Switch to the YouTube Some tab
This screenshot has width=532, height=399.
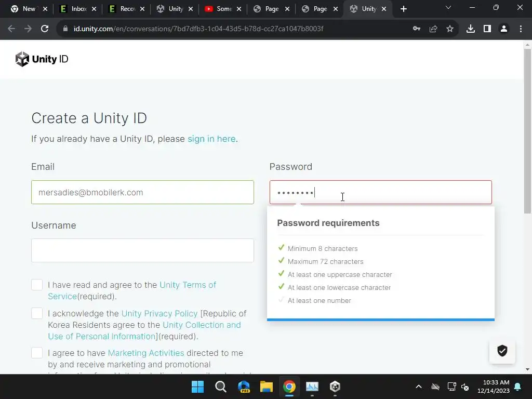(223, 9)
